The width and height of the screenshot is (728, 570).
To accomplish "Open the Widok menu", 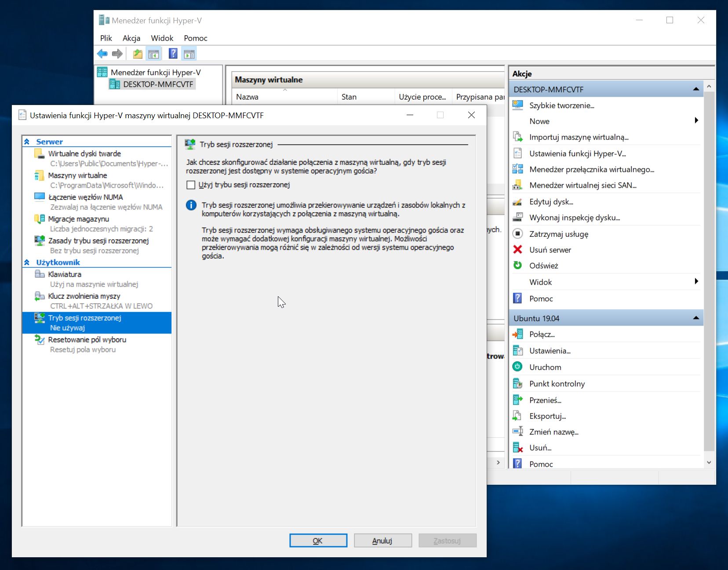I will click(162, 38).
